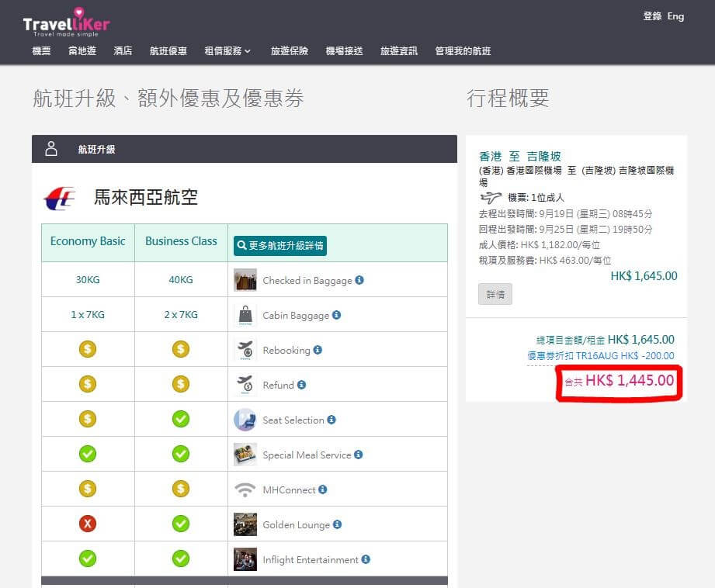The image size is (715, 588).
Task: Click the Refund plane image
Action: pyautogui.click(x=245, y=385)
